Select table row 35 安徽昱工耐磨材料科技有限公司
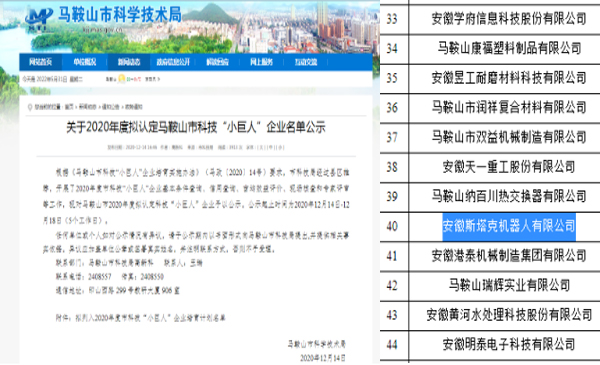This screenshot has width=600, height=365. pos(490,78)
